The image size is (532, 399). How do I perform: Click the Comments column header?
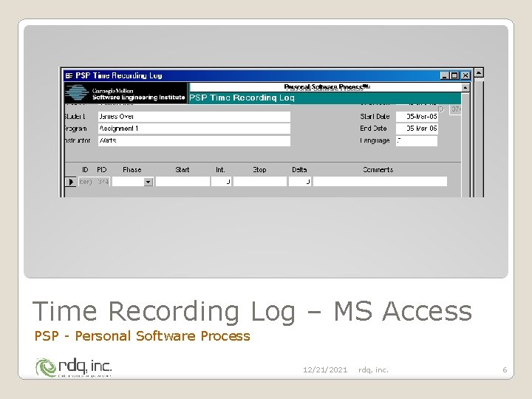(378, 170)
